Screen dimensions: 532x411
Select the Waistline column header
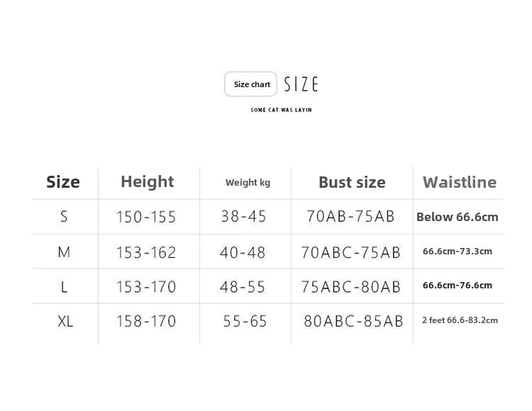(x=460, y=182)
